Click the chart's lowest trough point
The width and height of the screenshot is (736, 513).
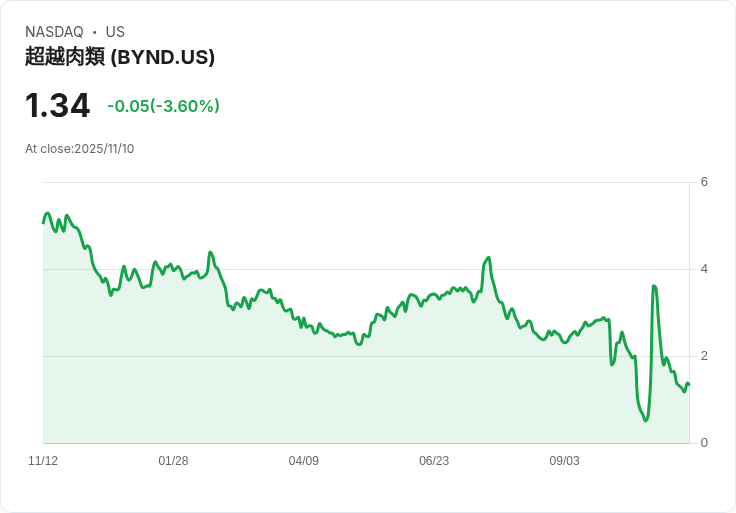coord(646,420)
